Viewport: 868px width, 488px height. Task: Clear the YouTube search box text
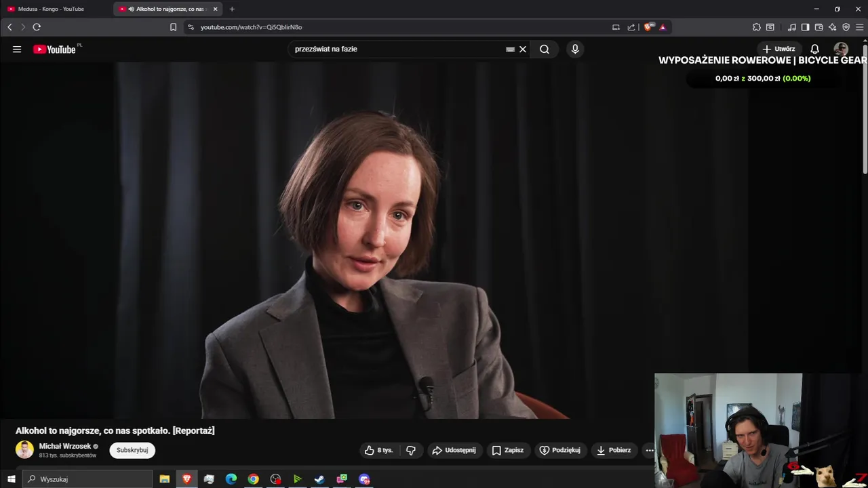[523, 49]
